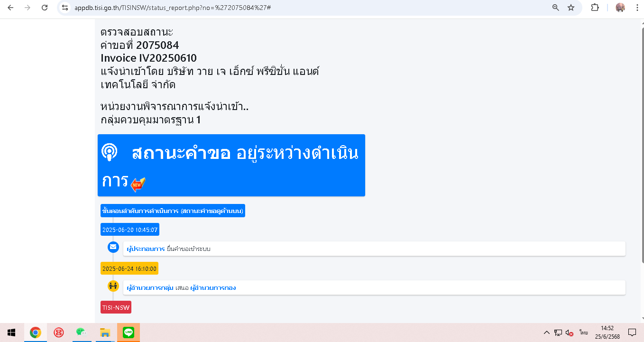Open the muted volume tray icon
This screenshot has width=644, height=342.
coord(570,333)
